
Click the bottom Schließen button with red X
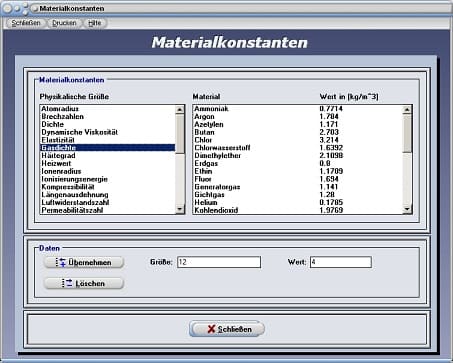pyautogui.click(x=227, y=329)
